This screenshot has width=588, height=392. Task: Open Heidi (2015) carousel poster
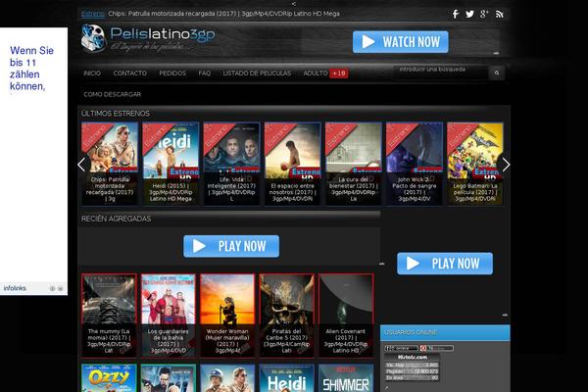tap(171, 164)
